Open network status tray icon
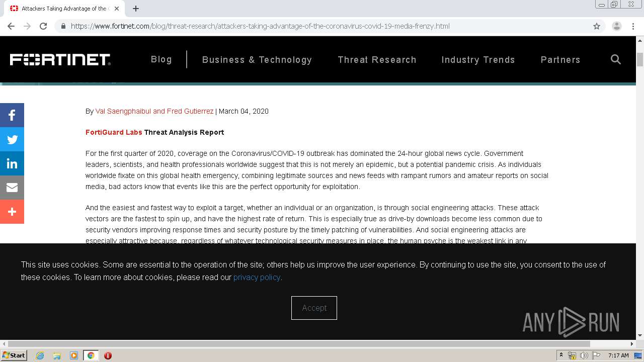 tap(572, 355)
